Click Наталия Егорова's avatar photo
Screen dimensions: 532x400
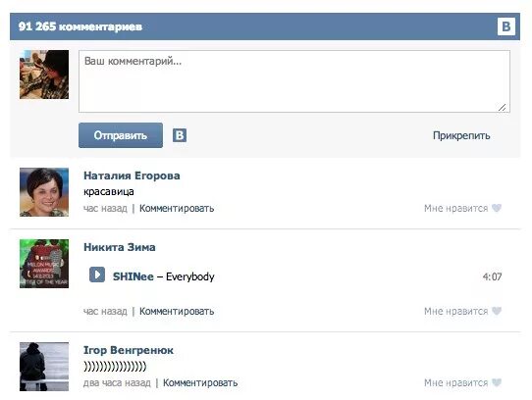pyautogui.click(x=44, y=192)
